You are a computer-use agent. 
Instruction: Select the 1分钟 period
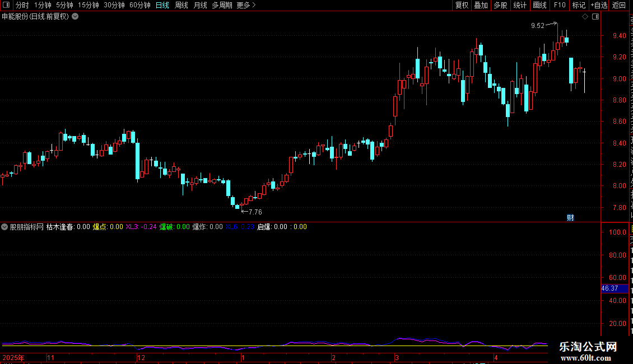(43, 5)
